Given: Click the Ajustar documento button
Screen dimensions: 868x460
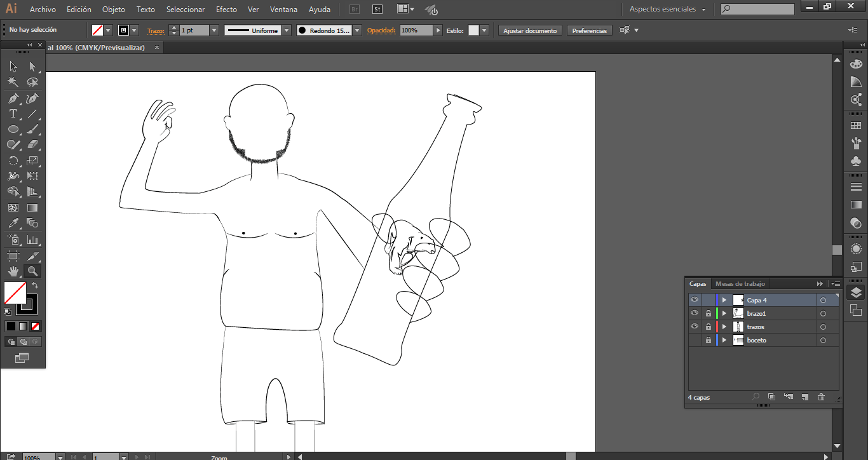Looking at the screenshot, I should (530, 30).
